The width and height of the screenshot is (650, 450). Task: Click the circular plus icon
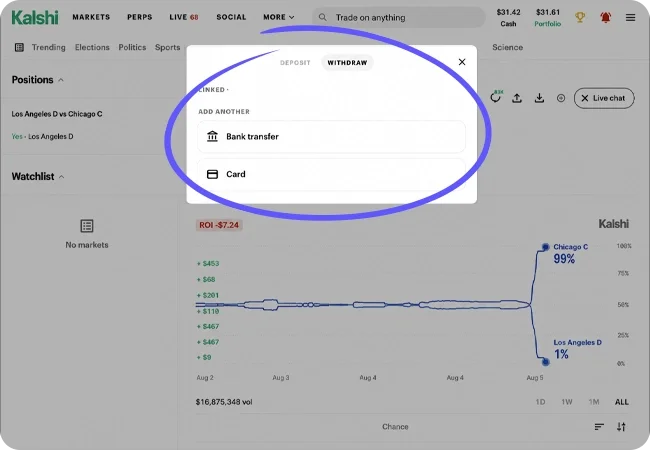point(561,98)
